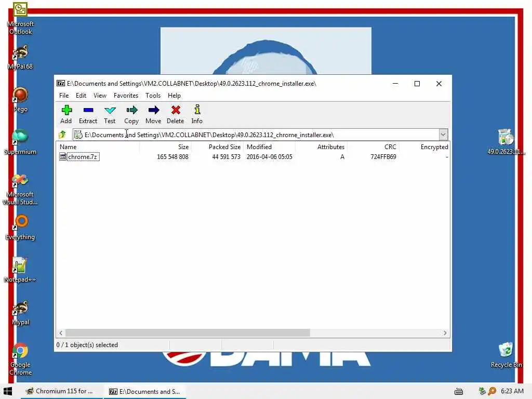Select Microsoft Visual Studio desktop icon
The image size is (532, 399).
pos(20,189)
